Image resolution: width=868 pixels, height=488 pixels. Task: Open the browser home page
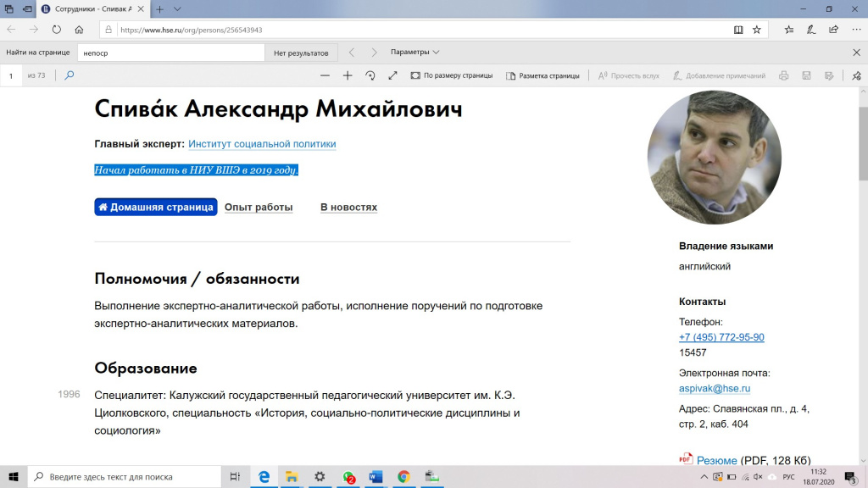click(79, 30)
